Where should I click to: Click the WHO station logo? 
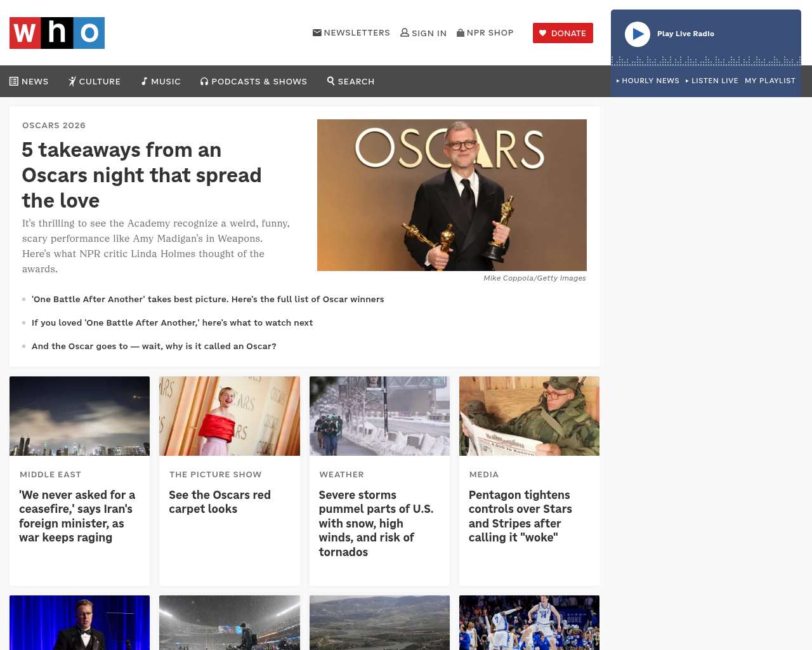[57, 33]
